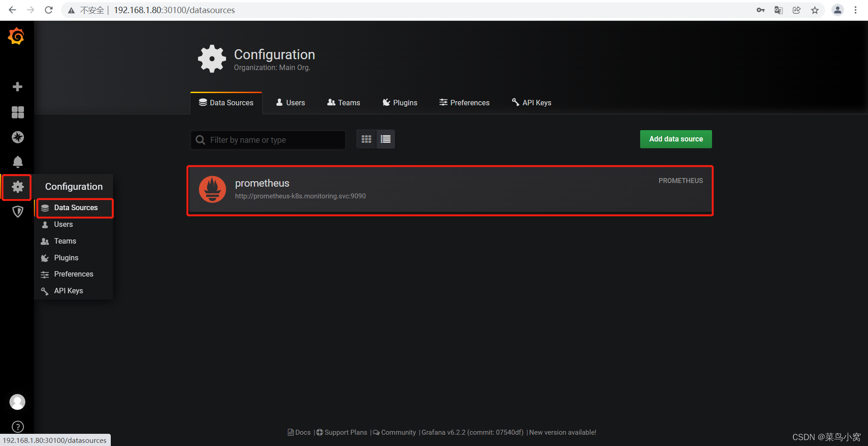868x446 pixels.
Task: Choose Data Sources in Configuration flyout menu
Action: click(x=75, y=208)
